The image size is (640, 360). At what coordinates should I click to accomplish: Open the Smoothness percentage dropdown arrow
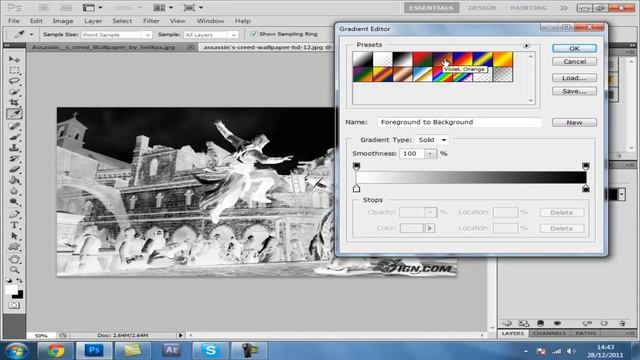429,154
